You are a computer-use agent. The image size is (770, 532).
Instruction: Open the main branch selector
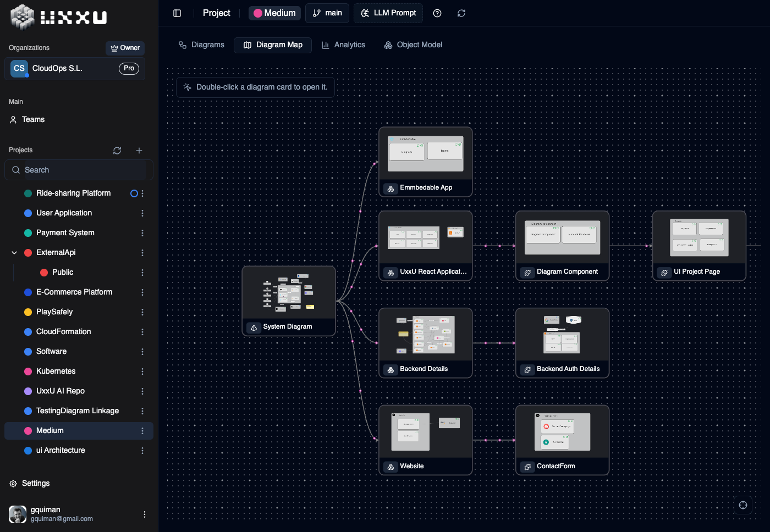pos(327,13)
